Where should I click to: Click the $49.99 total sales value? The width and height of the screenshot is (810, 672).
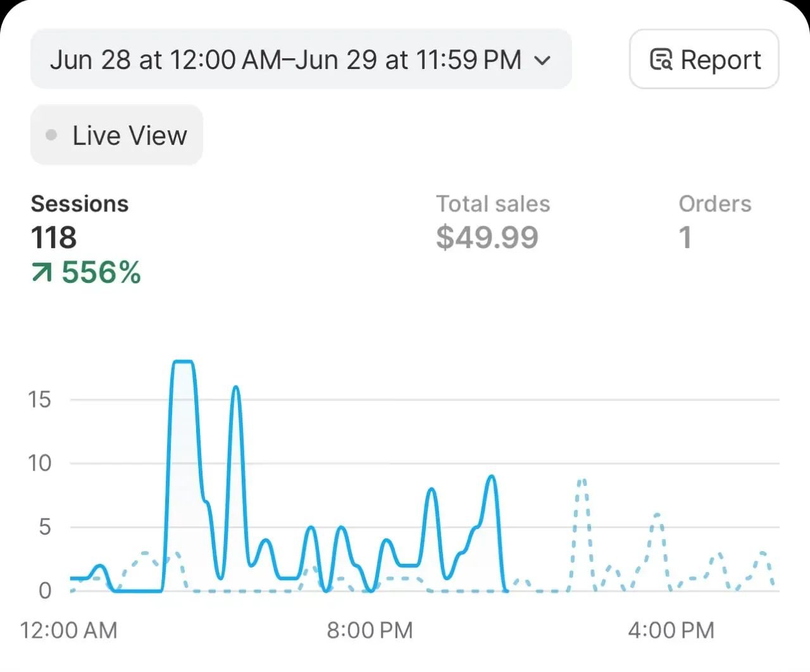487,238
